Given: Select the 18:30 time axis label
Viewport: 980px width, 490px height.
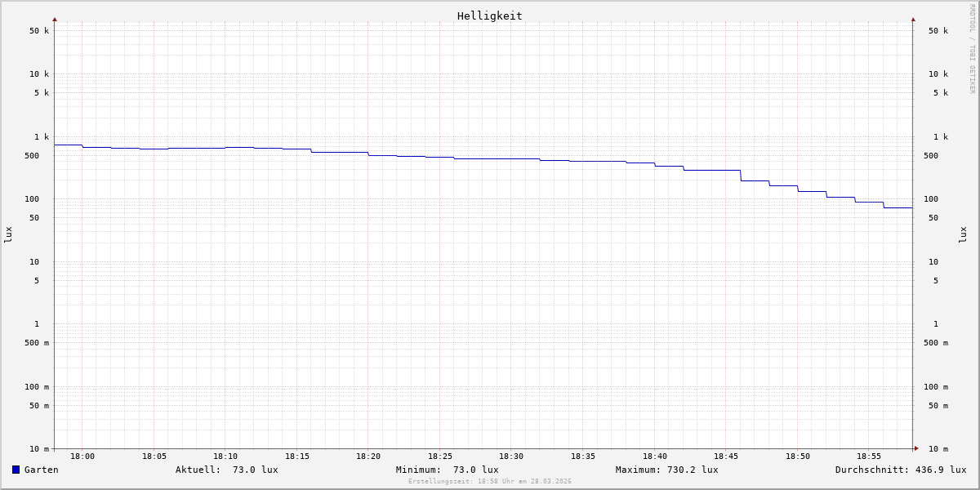Looking at the screenshot, I should 511,457.
